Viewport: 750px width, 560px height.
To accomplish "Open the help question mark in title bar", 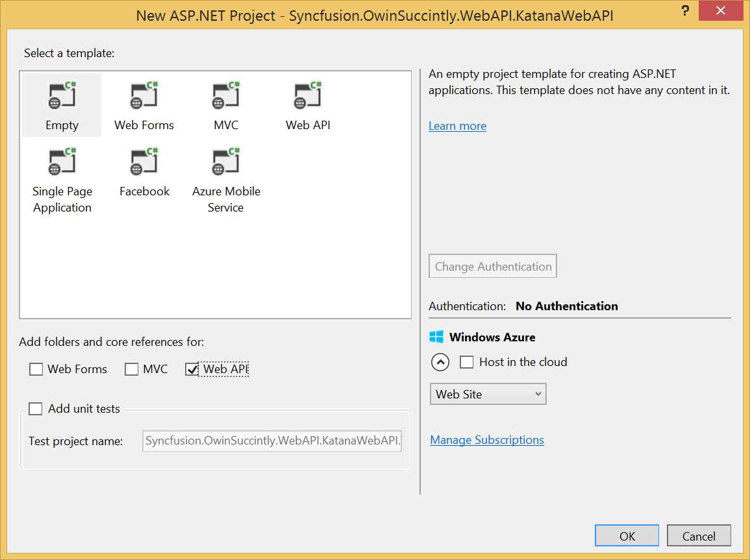I will [686, 10].
